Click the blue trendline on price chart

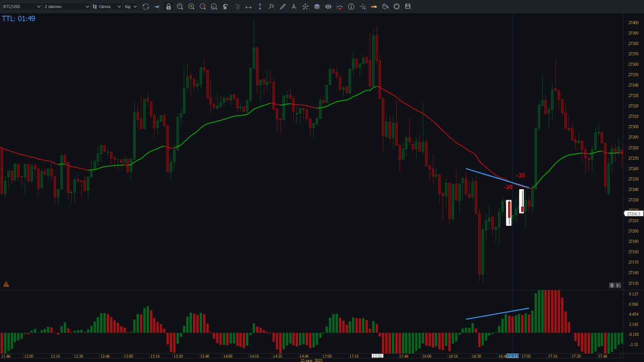(x=497, y=178)
